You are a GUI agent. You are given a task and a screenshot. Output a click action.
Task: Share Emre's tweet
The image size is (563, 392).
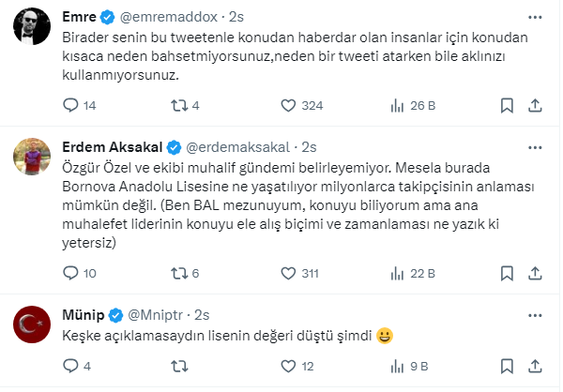535,106
